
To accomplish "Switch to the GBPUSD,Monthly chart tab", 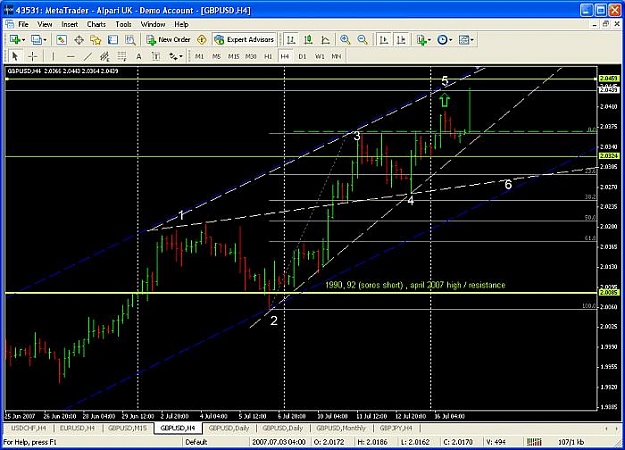I will pos(341,428).
